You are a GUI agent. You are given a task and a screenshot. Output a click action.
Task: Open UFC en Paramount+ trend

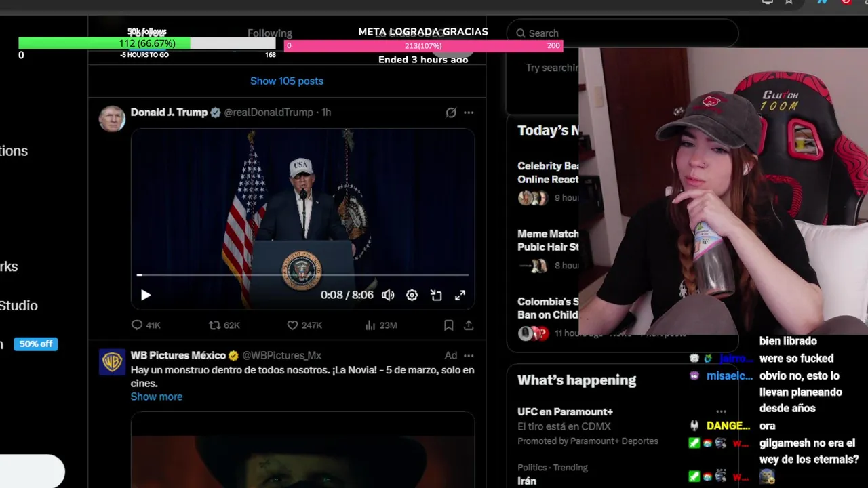click(565, 411)
